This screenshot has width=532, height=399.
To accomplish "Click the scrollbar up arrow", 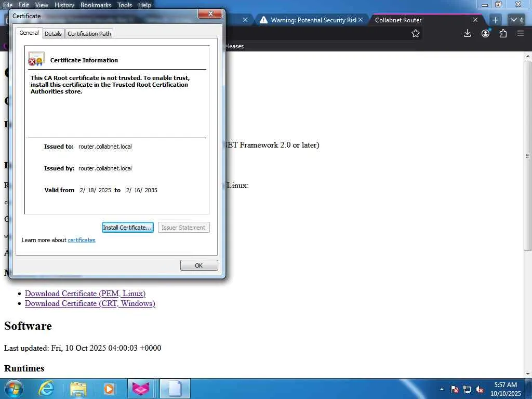I will [x=528, y=56].
